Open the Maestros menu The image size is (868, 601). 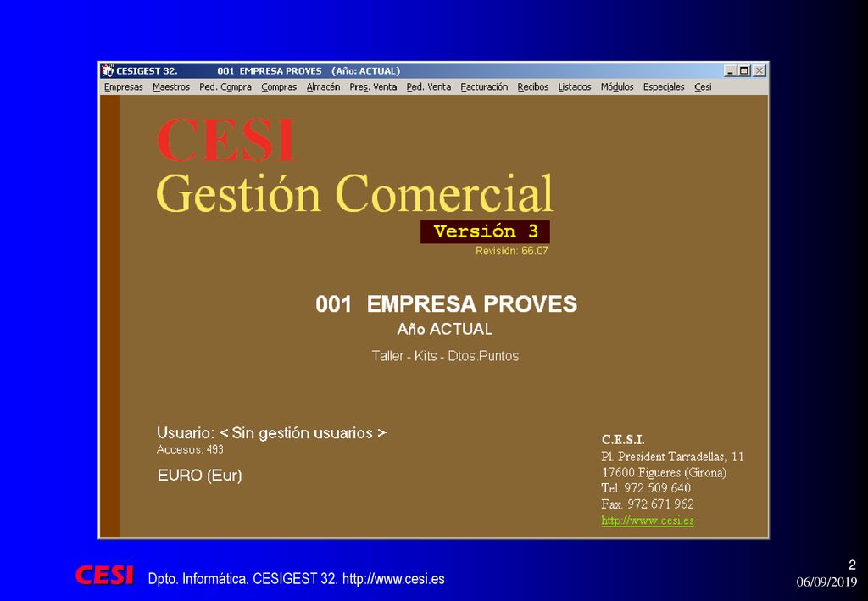tap(171, 86)
